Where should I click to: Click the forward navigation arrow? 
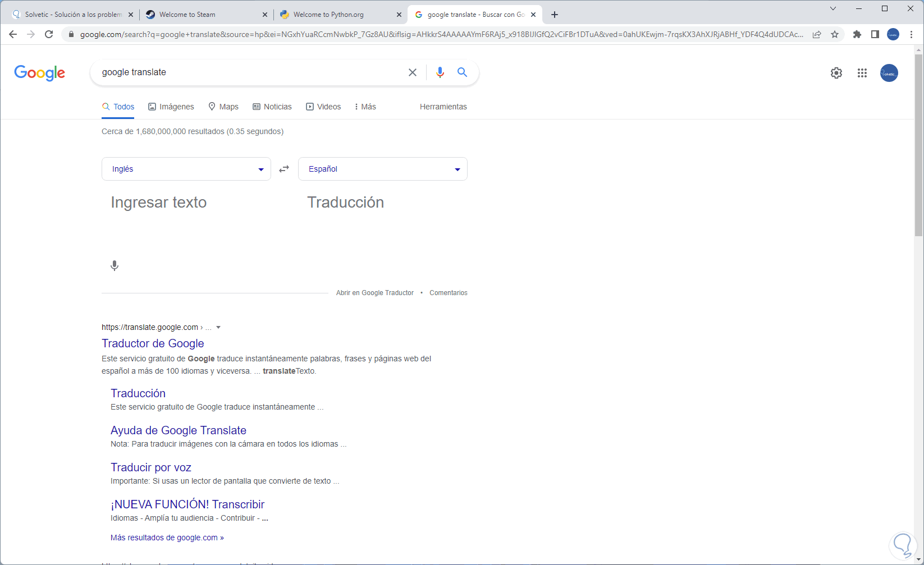[31, 34]
